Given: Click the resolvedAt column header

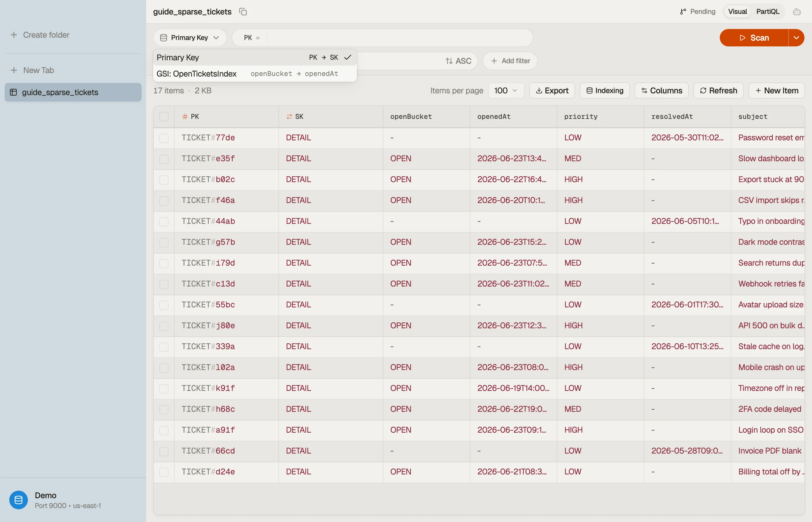Looking at the screenshot, I should (x=688, y=117).
